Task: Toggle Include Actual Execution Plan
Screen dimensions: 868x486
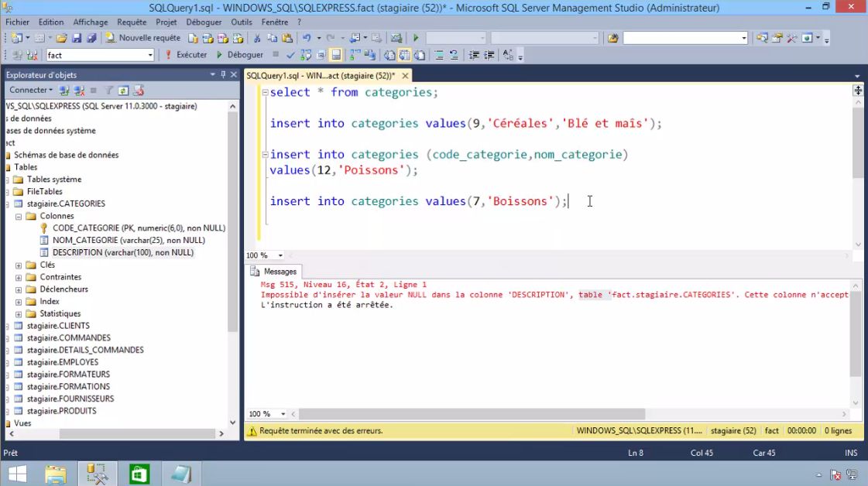Action: [x=355, y=55]
